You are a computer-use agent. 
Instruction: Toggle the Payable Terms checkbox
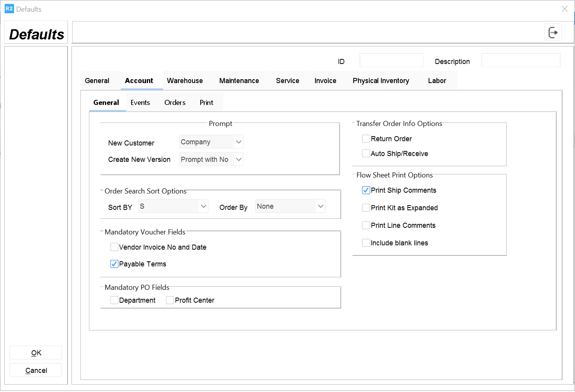114,264
